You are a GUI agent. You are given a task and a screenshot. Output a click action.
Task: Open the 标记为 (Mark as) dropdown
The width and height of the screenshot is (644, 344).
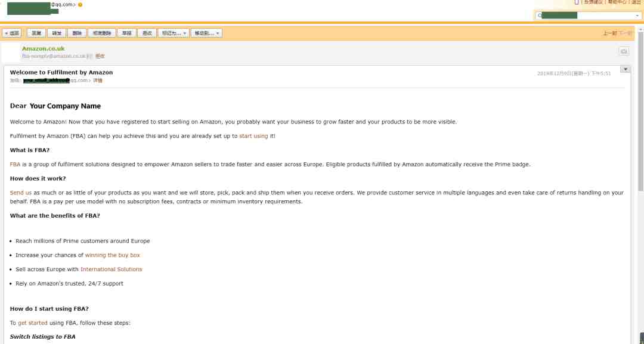click(174, 33)
